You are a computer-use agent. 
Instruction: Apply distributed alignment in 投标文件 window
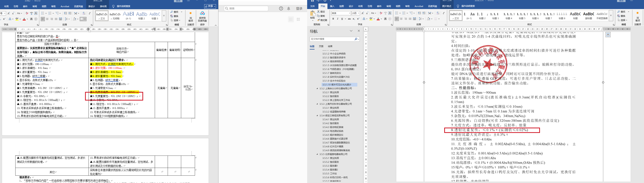(x=415, y=19)
